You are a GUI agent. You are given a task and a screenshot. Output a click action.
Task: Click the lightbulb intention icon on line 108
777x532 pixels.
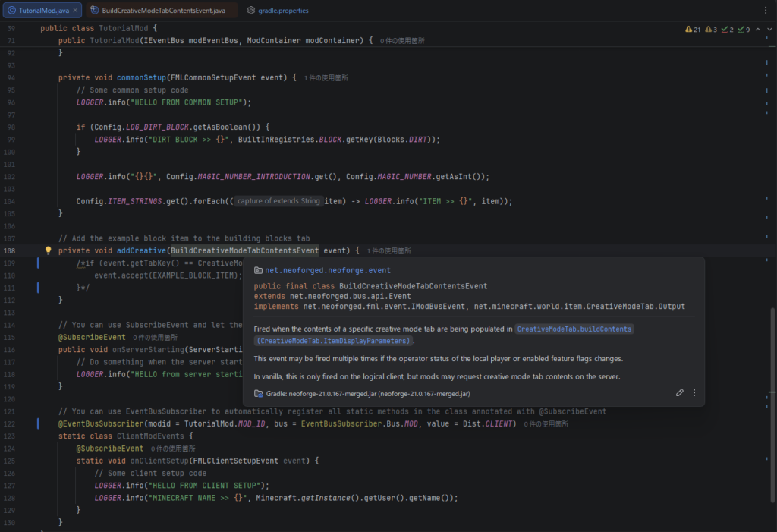click(48, 250)
